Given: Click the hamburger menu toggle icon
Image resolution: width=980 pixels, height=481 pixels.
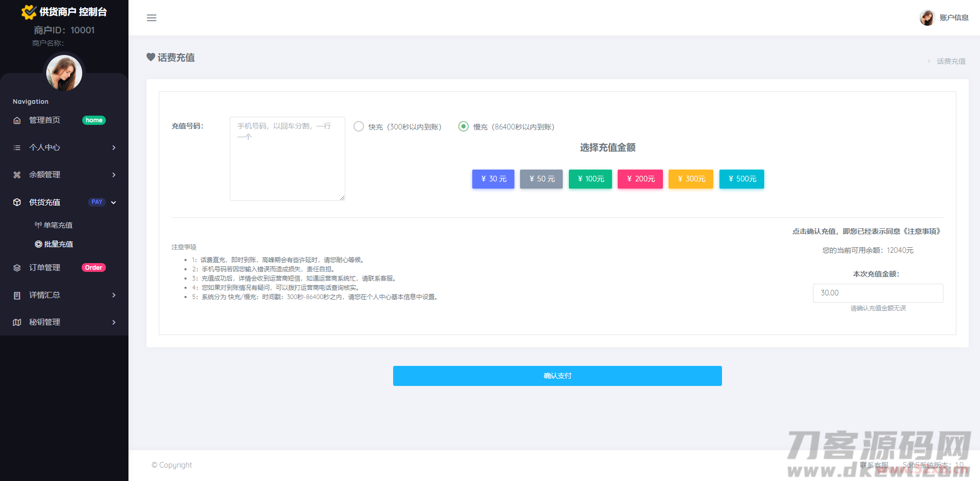Looking at the screenshot, I should click(152, 18).
